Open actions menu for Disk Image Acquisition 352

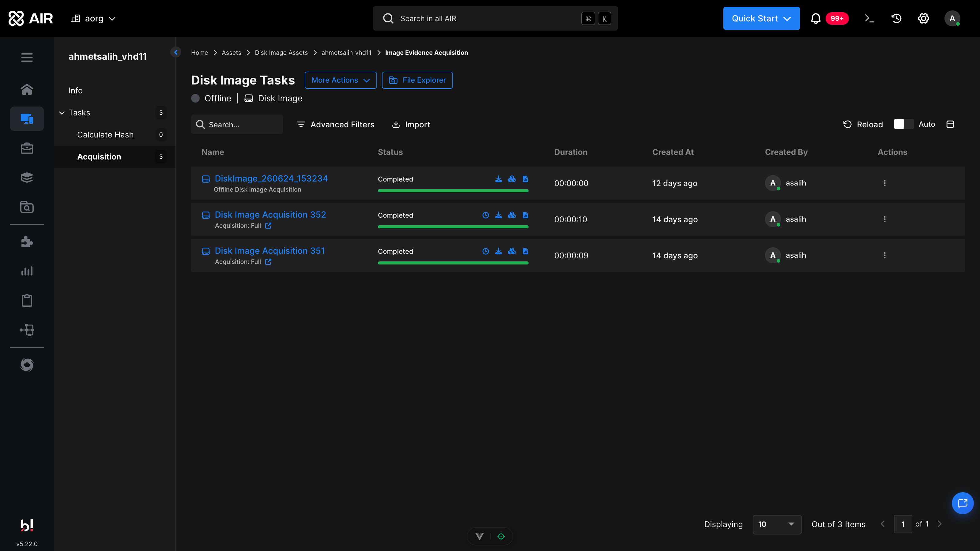pos(884,219)
